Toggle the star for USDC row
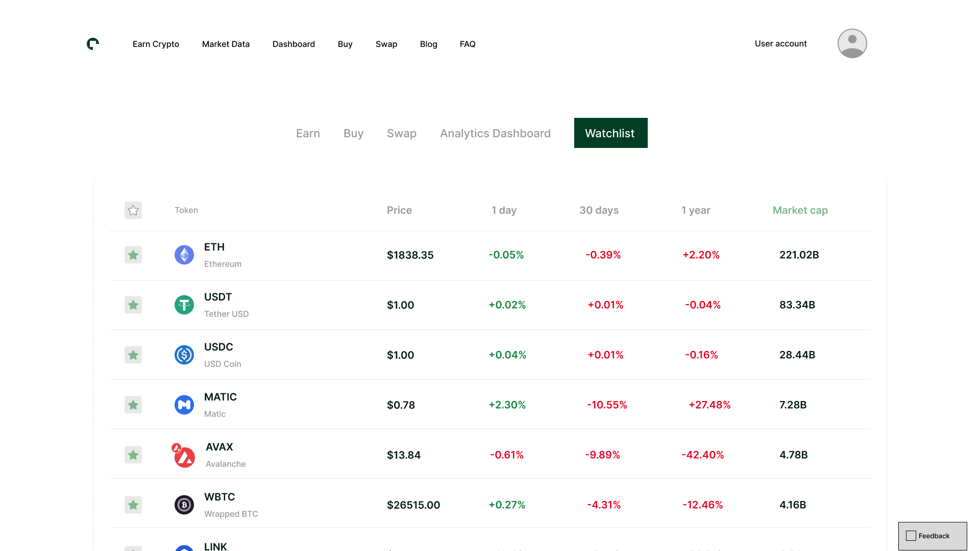The height and width of the screenshot is (551, 980). click(x=133, y=355)
